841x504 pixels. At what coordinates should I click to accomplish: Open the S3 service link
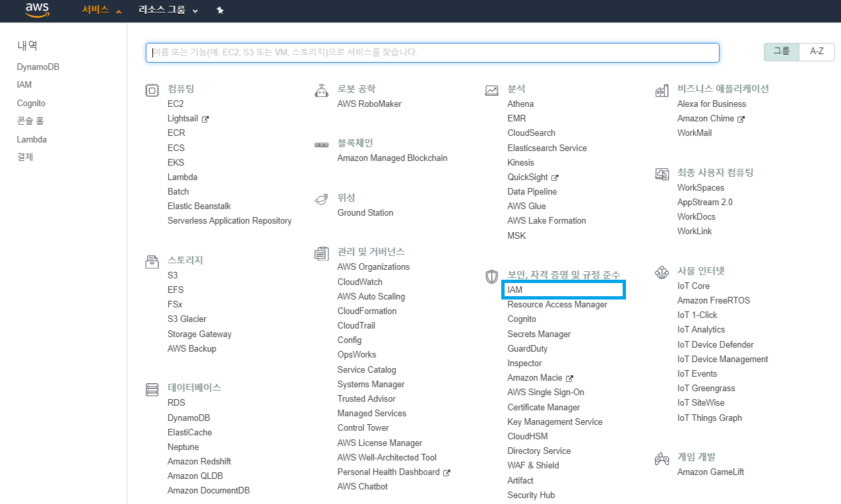point(172,276)
